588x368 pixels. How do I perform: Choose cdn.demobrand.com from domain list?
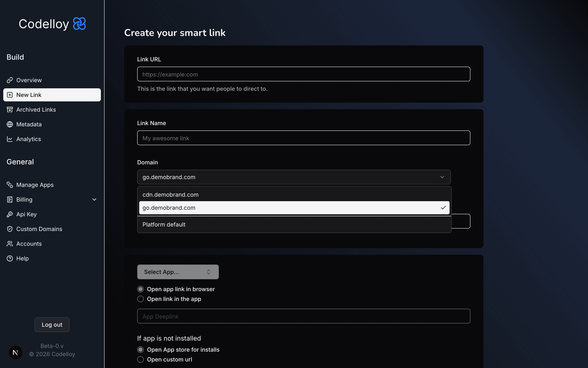[294, 195]
